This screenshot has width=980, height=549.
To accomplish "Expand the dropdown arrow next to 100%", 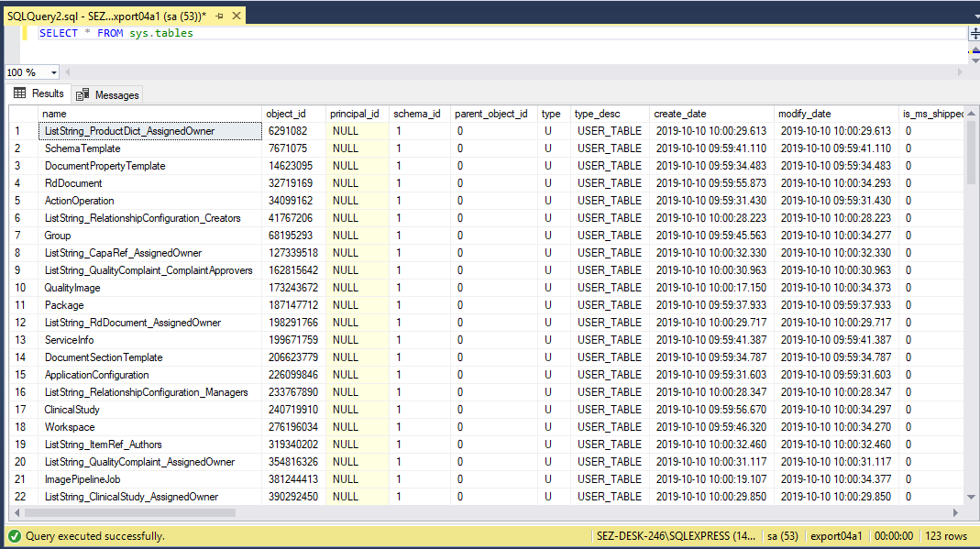I will point(53,71).
